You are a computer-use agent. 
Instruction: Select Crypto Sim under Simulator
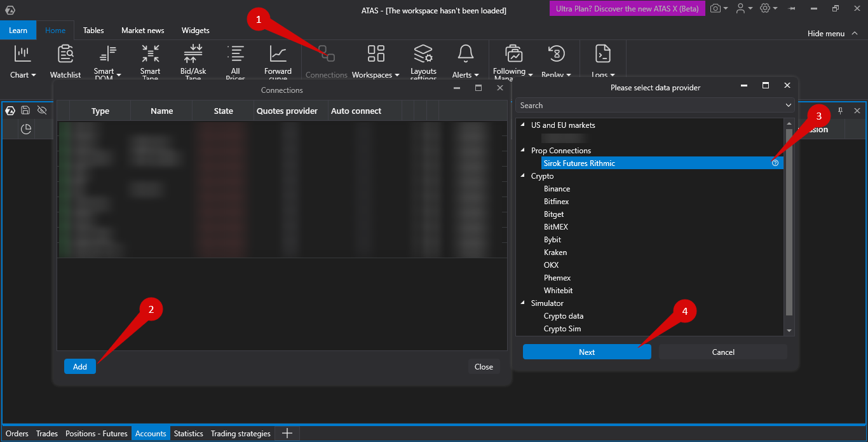click(562, 329)
